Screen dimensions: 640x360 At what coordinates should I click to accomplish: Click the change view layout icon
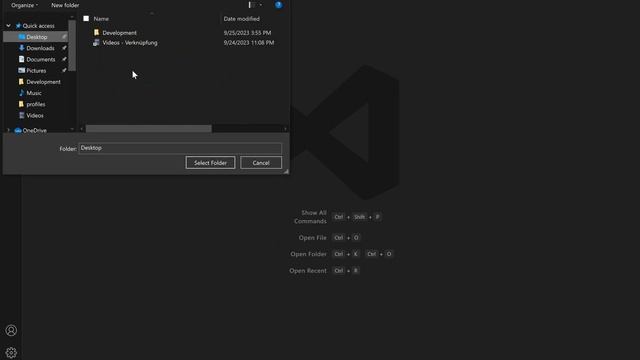pyautogui.click(x=251, y=5)
